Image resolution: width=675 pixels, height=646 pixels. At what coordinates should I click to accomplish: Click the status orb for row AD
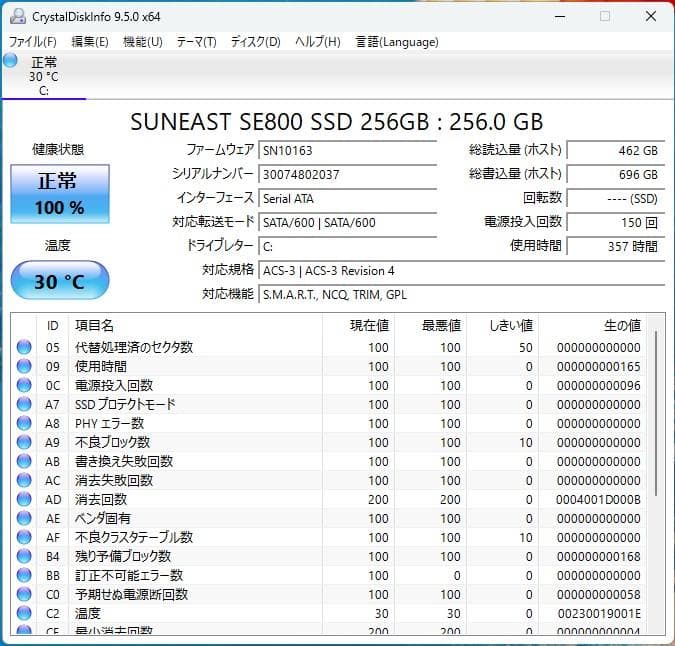click(x=24, y=499)
